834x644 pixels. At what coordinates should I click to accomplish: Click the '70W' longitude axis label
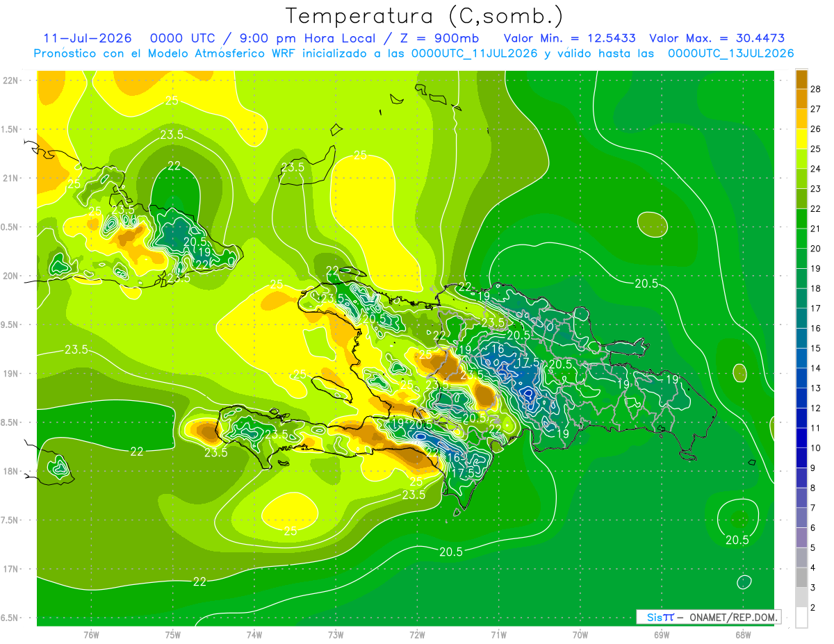(580, 635)
